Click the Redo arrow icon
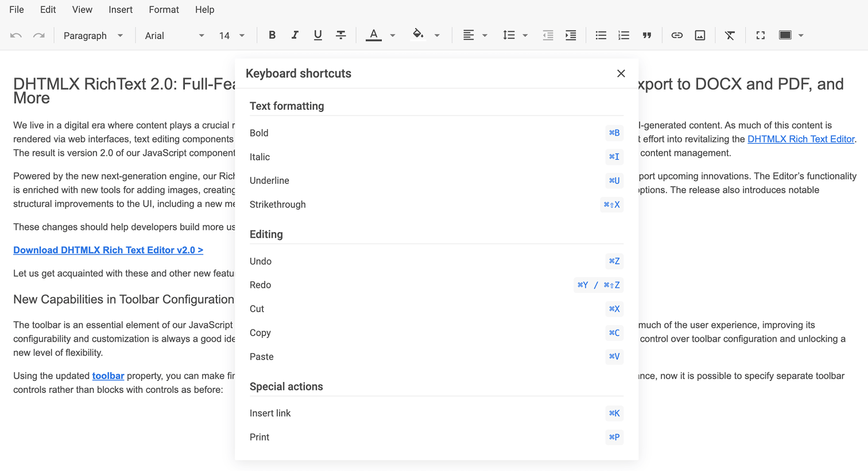Screen dimensions: 868x471 [x=39, y=36]
